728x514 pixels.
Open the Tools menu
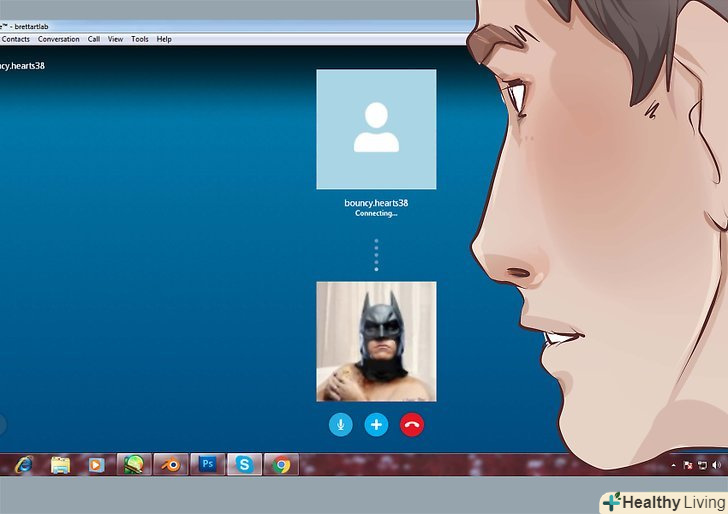click(139, 39)
